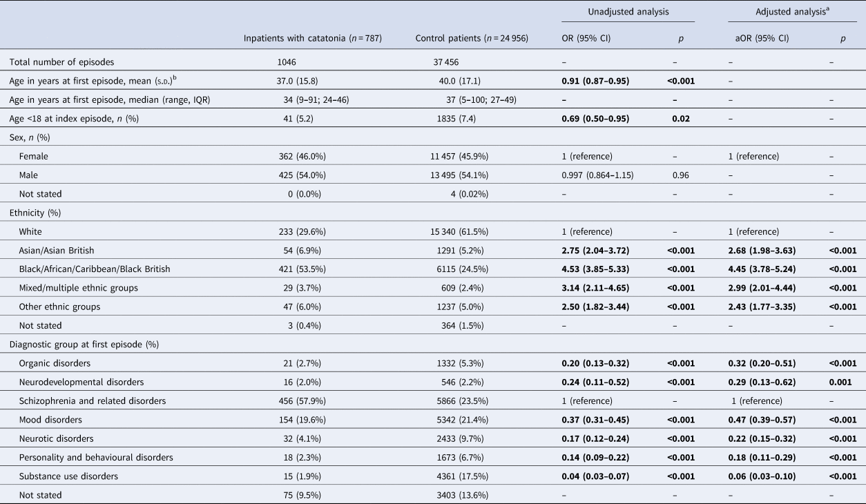Image resolution: width=866 pixels, height=504 pixels.
Task: Click the 'Unadjusted analysis' column header
Action: click(x=628, y=12)
